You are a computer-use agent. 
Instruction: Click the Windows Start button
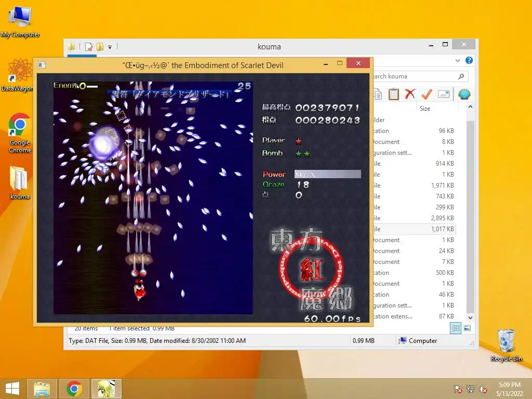pos(12,389)
